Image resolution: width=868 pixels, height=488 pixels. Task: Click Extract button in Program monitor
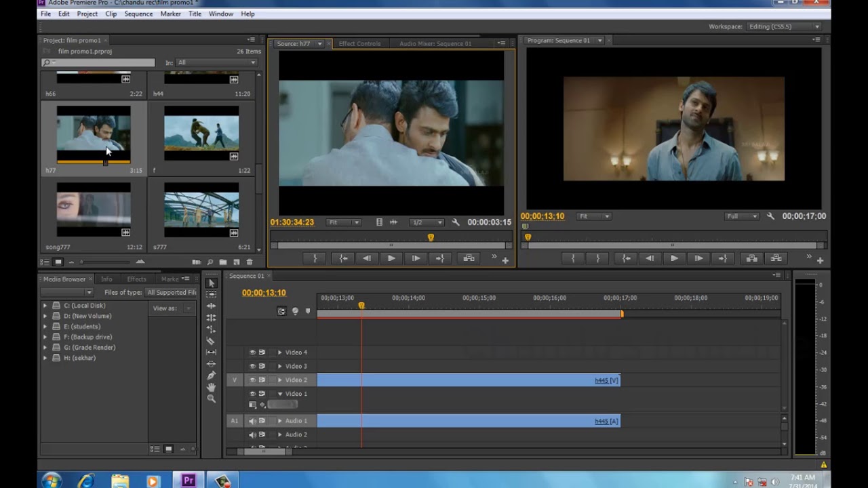click(x=776, y=258)
